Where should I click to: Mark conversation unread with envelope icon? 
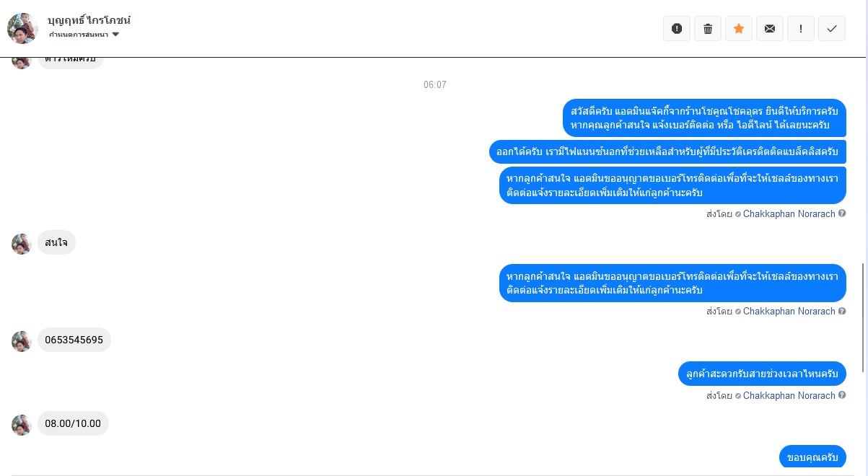click(770, 29)
